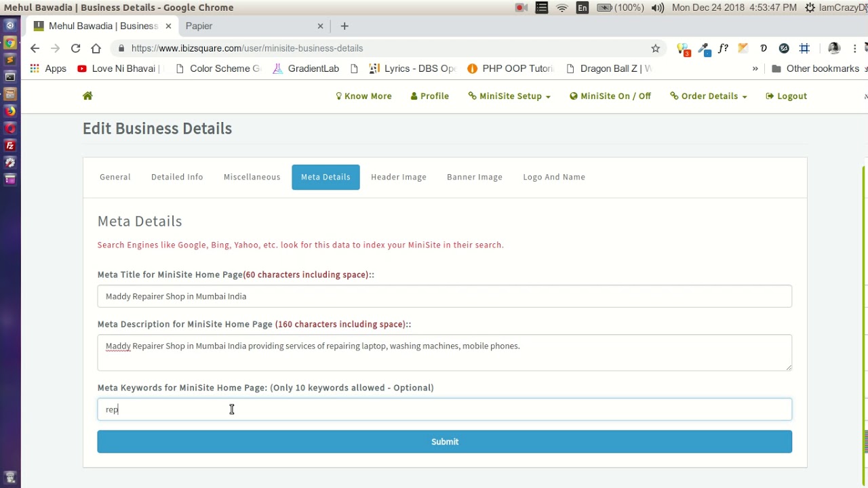Go back with the browser back arrow
The image size is (868, 488).
35,48
